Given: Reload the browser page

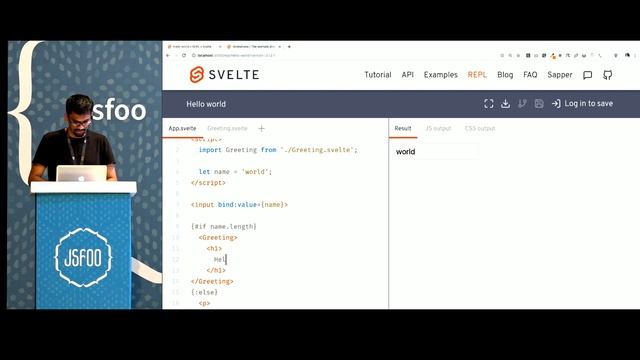Looking at the screenshot, I should 184,55.
